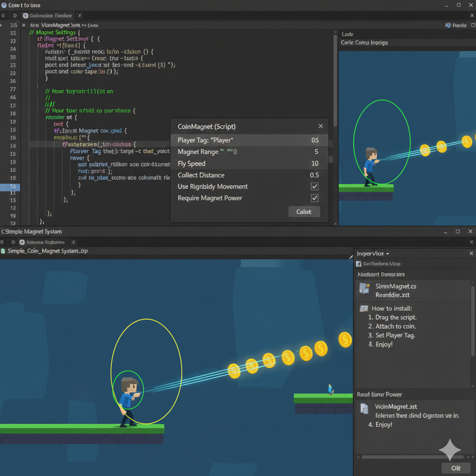Toggle the 'Use Rignbidy Movement' checkbox

315,186
